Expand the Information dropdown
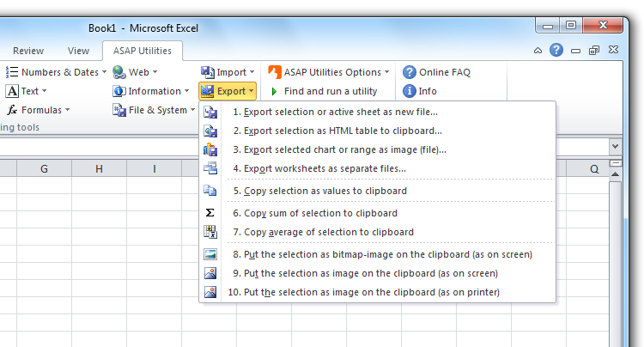 (x=187, y=91)
